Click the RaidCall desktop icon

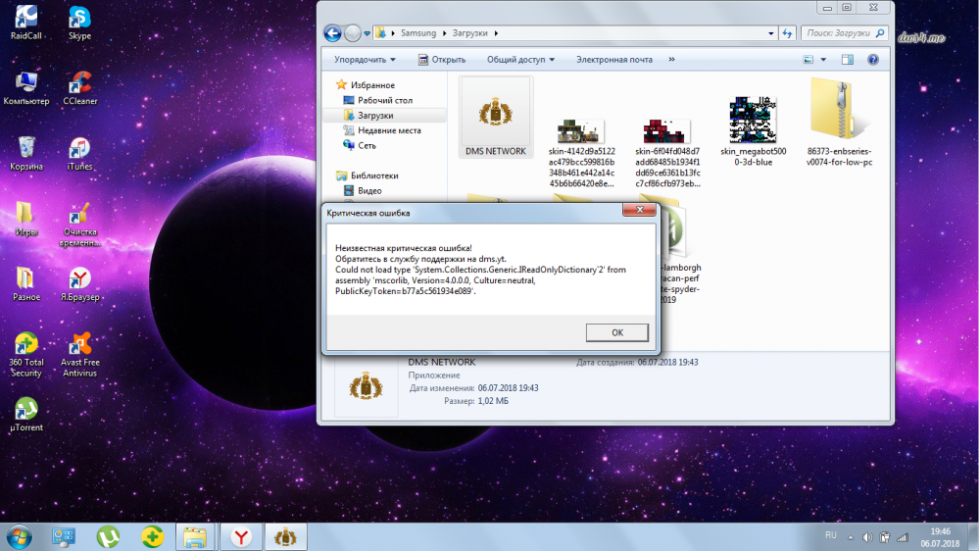point(25,20)
